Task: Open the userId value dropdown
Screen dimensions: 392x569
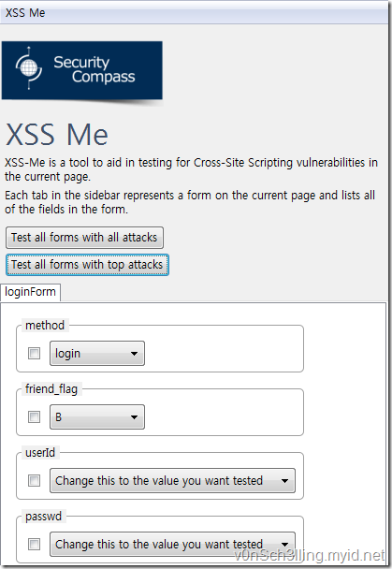Action: click(x=172, y=480)
